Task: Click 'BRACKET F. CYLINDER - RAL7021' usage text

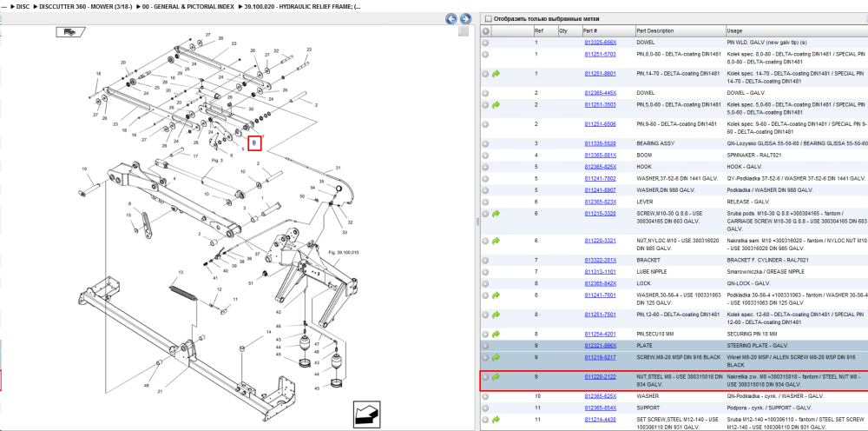Action: pyautogui.click(x=768, y=260)
